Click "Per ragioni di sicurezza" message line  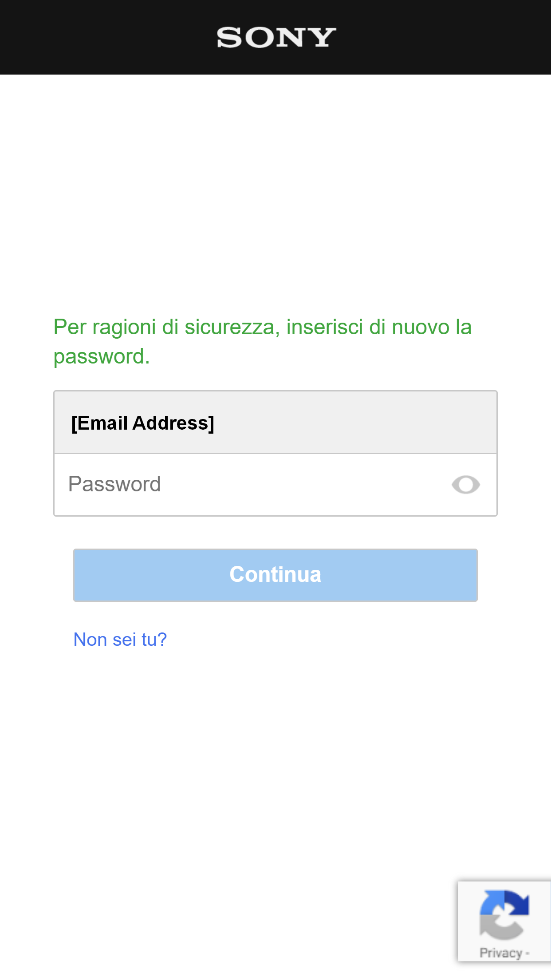[262, 327]
